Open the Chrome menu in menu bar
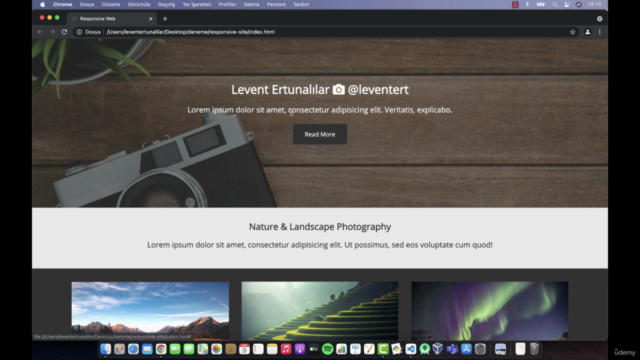Image resolution: width=640 pixels, height=360 pixels. (62, 4)
